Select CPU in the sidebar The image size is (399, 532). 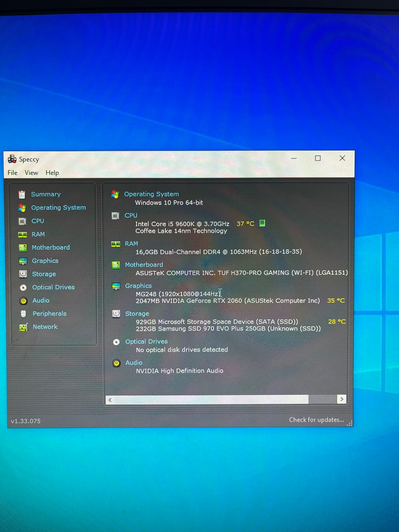click(x=38, y=221)
